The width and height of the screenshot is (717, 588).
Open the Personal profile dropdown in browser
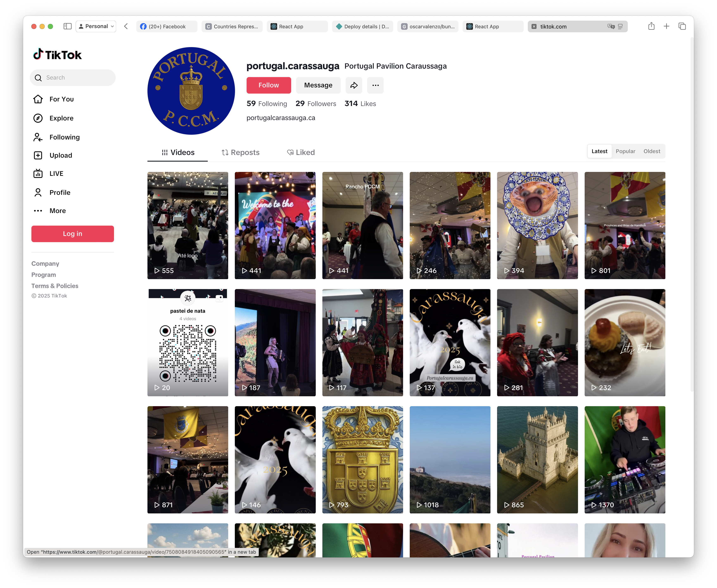point(96,26)
